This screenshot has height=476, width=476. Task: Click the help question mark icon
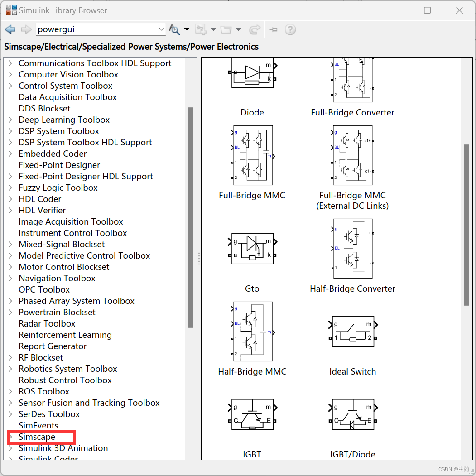point(290,29)
